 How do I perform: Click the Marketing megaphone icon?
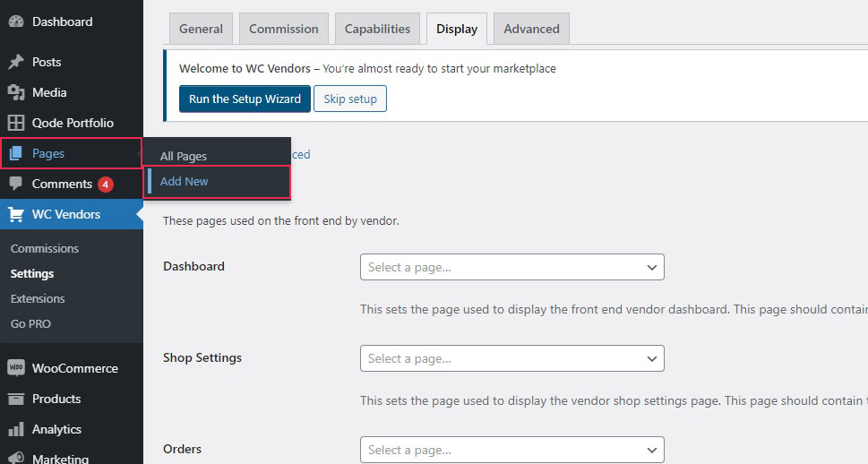click(16, 458)
